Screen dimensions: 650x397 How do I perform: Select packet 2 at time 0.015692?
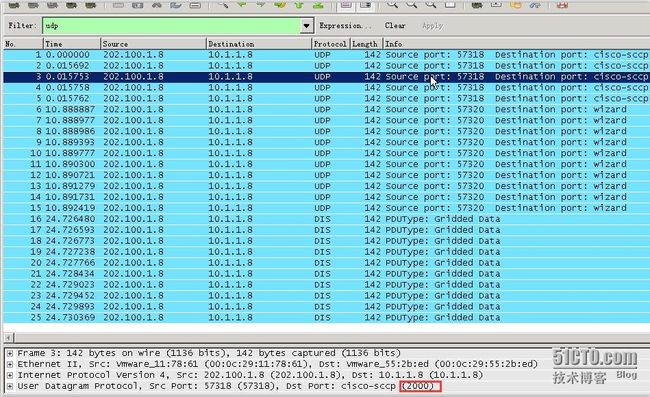327,65
